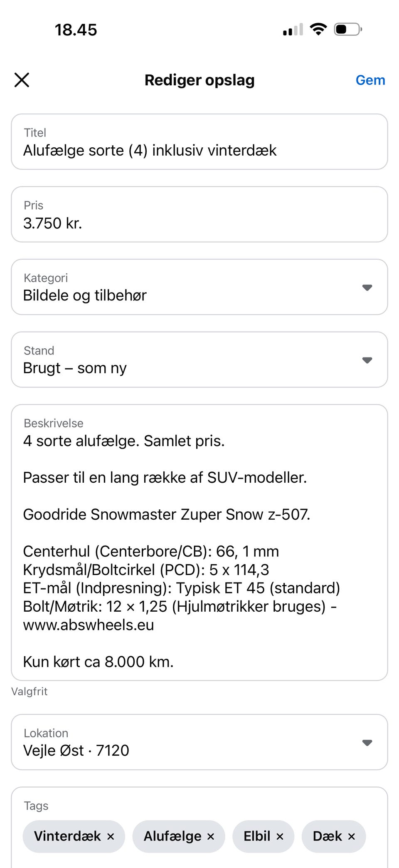
Task: Remove the Alufælge tag with its x
Action: click(x=211, y=836)
